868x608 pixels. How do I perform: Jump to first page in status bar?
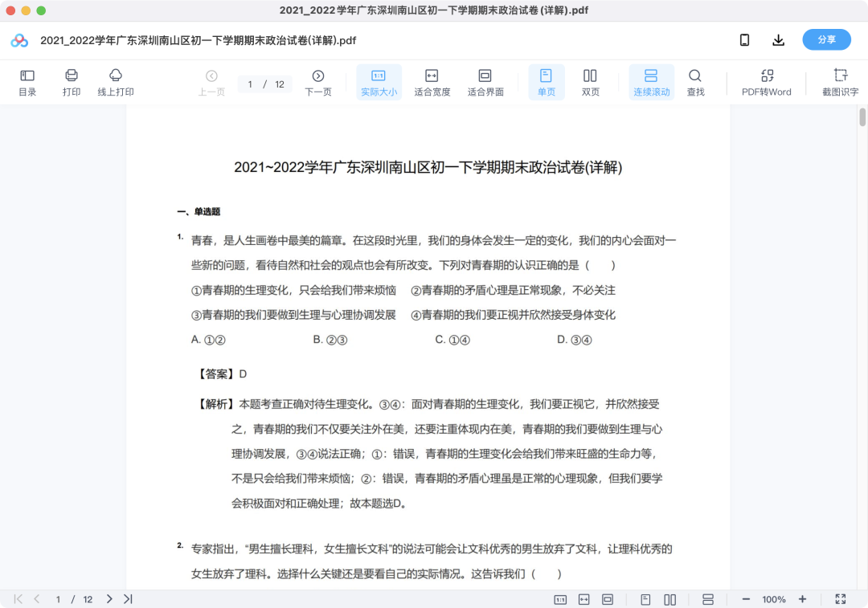[18, 599]
